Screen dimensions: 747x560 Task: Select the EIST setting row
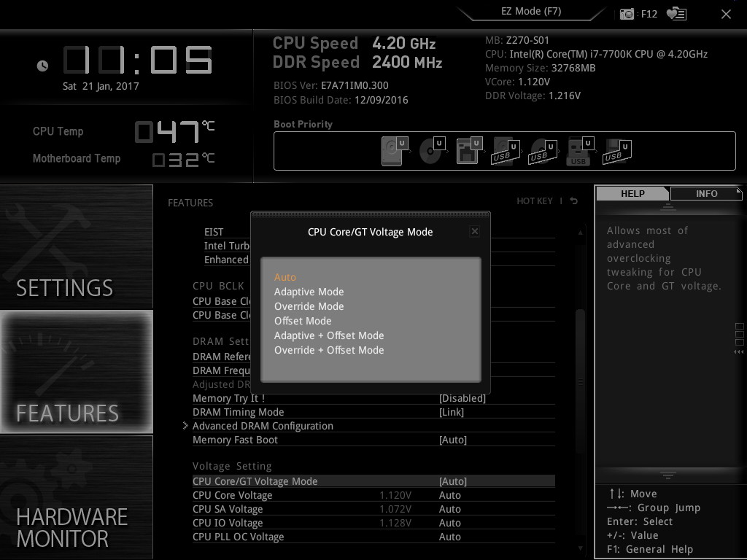tap(214, 232)
